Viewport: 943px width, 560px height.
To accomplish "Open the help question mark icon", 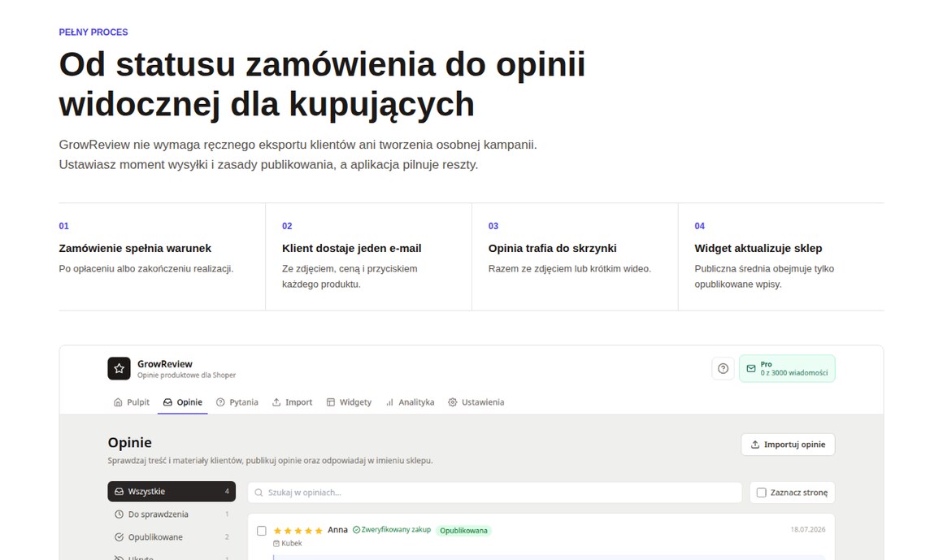I will coord(723,368).
